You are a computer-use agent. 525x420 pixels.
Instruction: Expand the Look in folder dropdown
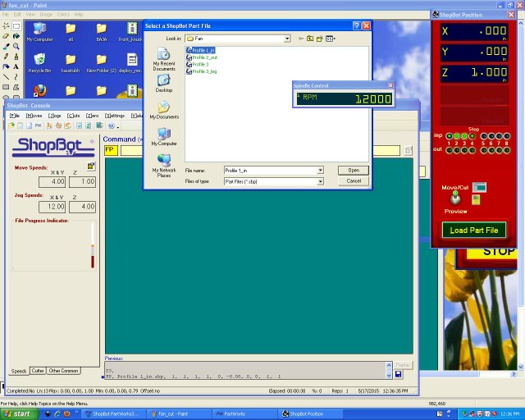[287, 39]
